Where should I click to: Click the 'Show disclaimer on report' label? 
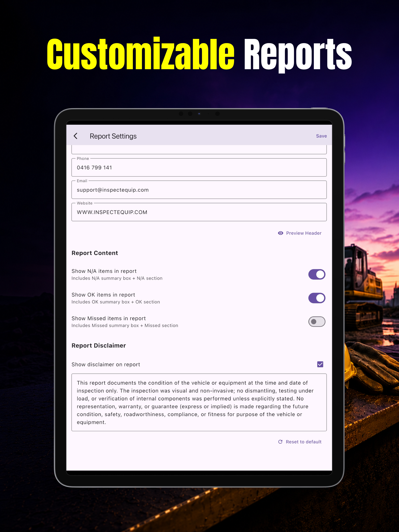pos(106,365)
